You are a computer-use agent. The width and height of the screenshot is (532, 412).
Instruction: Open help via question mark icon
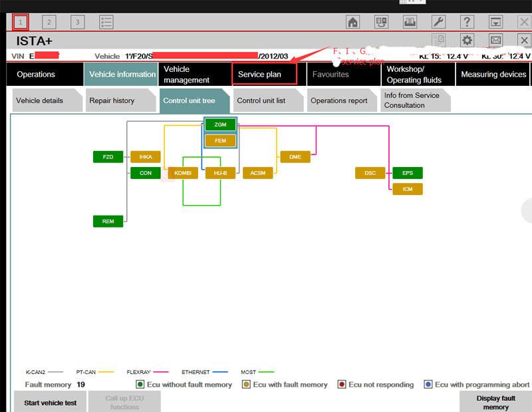pyautogui.click(x=467, y=22)
